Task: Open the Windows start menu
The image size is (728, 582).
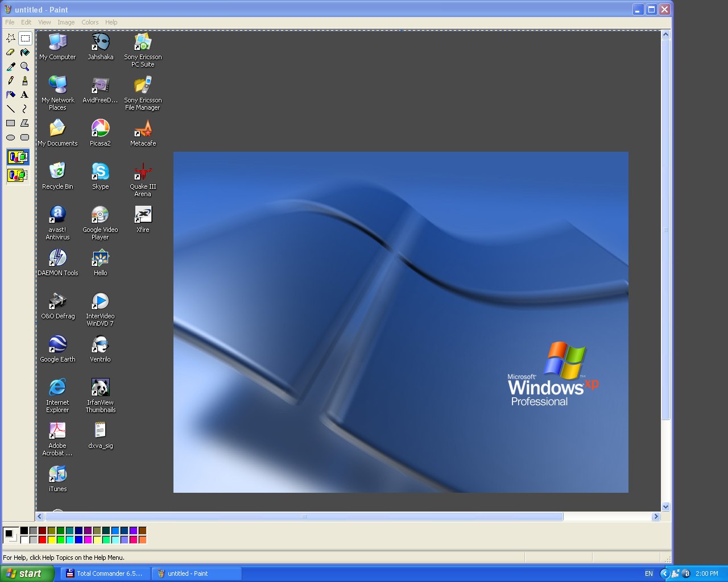Action: click(27, 573)
